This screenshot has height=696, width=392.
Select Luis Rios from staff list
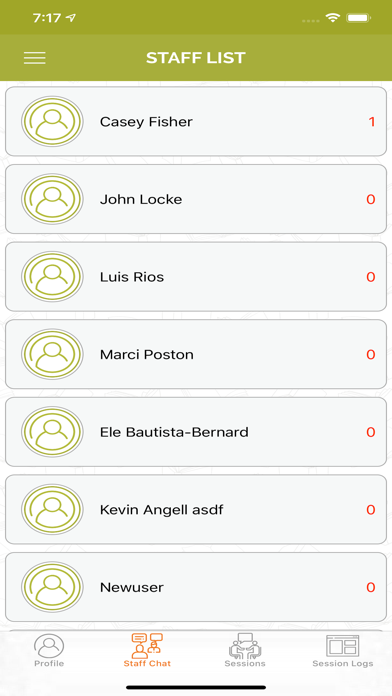(196, 277)
